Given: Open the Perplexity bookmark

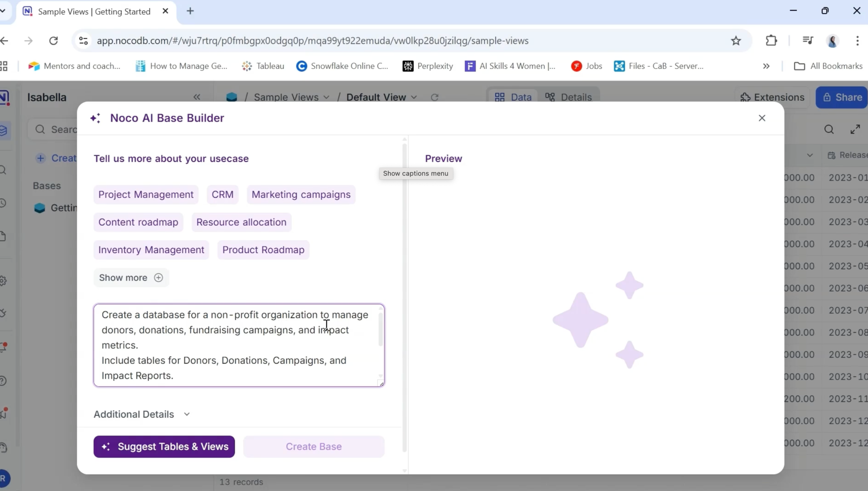Looking at the screenshot, I should point(428,66).
